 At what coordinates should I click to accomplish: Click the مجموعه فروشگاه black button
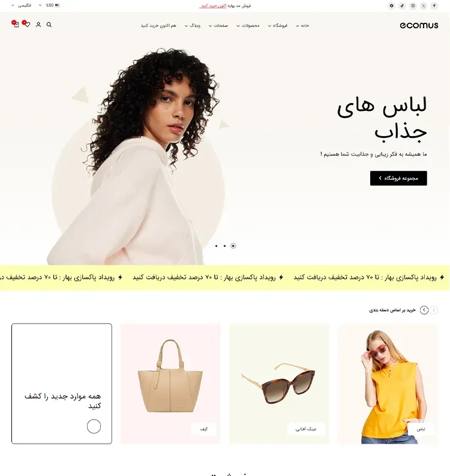(x=398, y=178)
